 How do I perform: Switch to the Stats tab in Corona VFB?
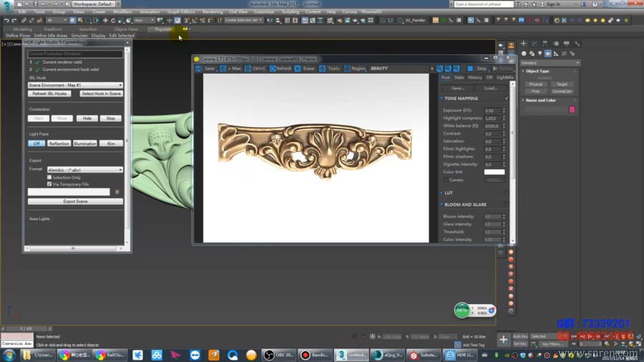tap(459, 77)
